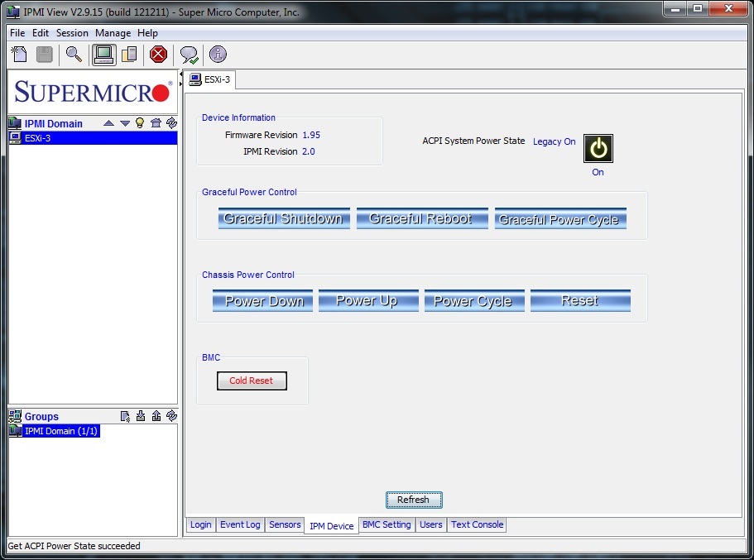Click the red stop sign icon
Screen dimensions: 754x560
click(x=158, y=55)
